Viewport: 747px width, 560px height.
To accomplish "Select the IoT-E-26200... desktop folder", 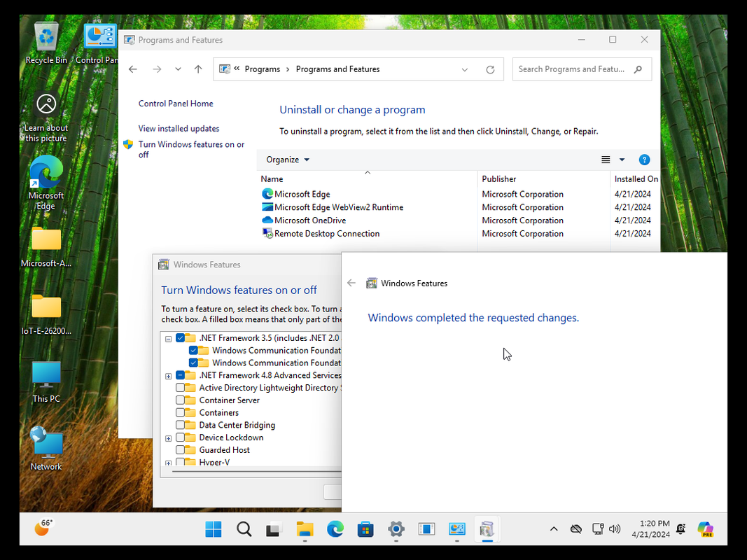I will [46, 314].
